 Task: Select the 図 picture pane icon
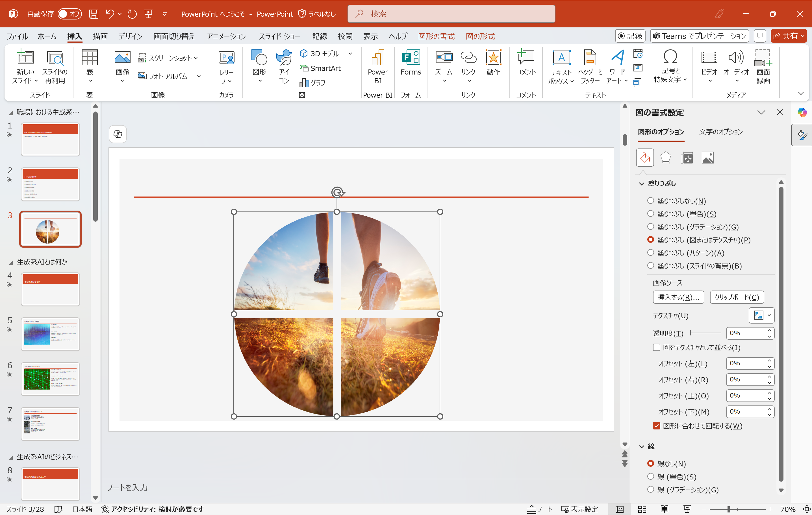pyautogui.click(x=707, y=158)
